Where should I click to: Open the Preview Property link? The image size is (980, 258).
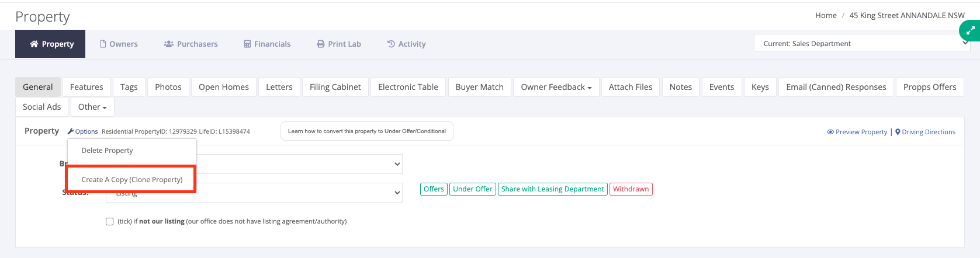pyautogui.click(x=861, y=132)
